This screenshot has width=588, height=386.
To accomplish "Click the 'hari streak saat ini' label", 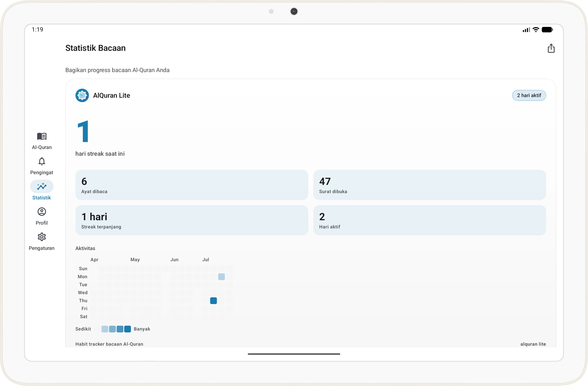I will point(100,154).
